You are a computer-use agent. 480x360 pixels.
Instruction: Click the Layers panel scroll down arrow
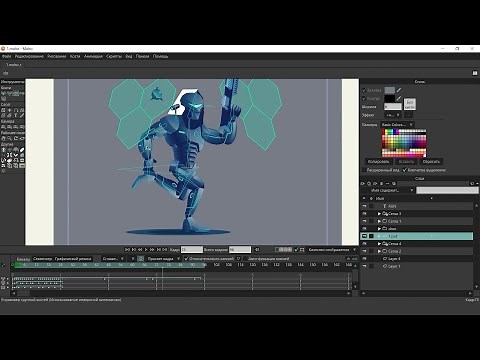(x=476, y=287)
